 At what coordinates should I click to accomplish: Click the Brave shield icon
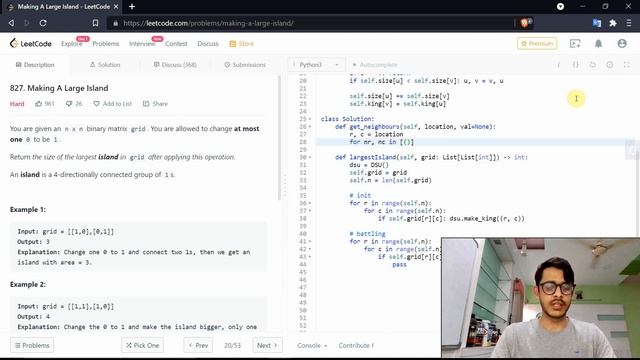(525, 23)
